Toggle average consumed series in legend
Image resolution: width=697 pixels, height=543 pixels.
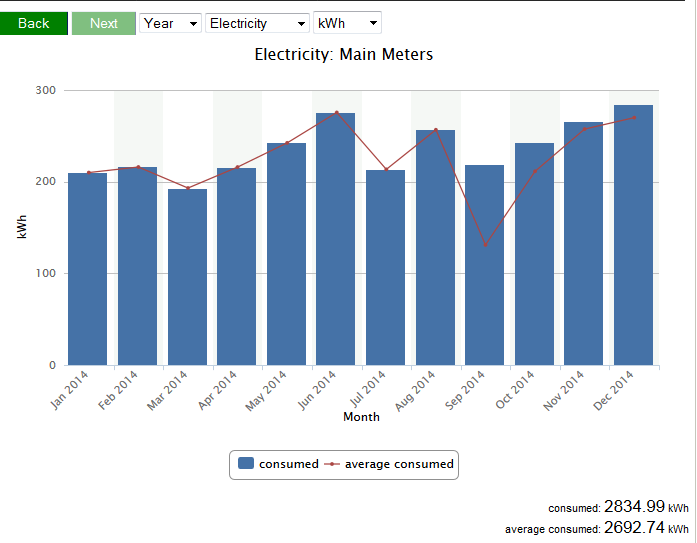tap(398, 464)
